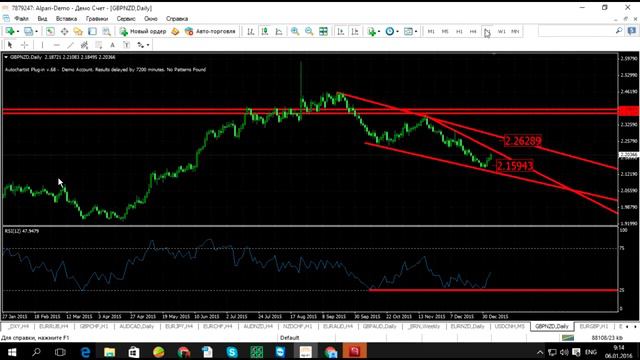The width and height of the screenshot is (640, 360).
Task: Select the W1 timeframe
Action: click(x=501, y=31)
